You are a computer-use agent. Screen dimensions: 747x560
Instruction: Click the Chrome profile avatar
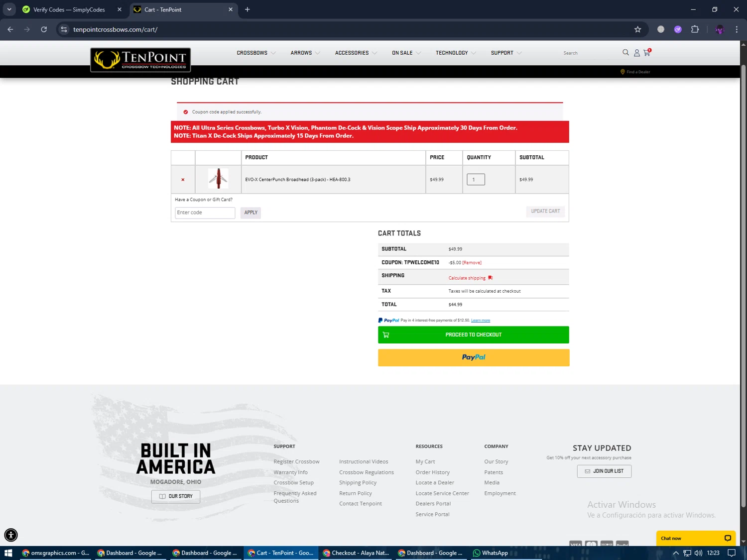coord(720,29)
